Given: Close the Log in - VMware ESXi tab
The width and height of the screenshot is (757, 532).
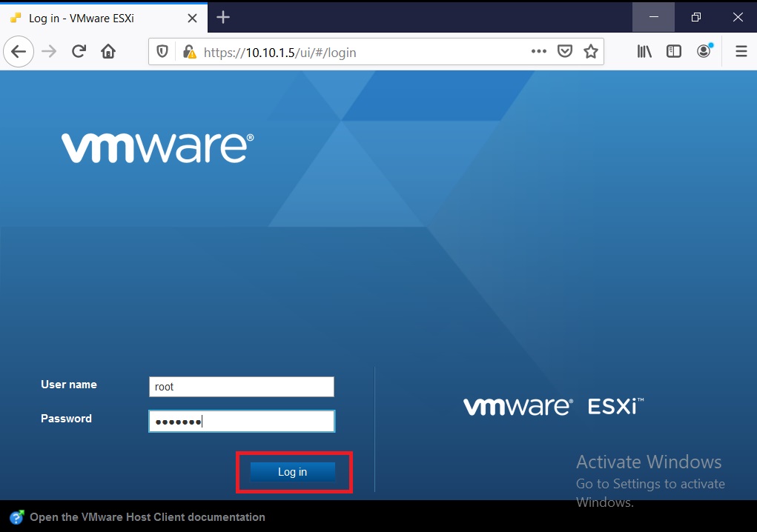Looking at the screenshot, I should point(192,19).
